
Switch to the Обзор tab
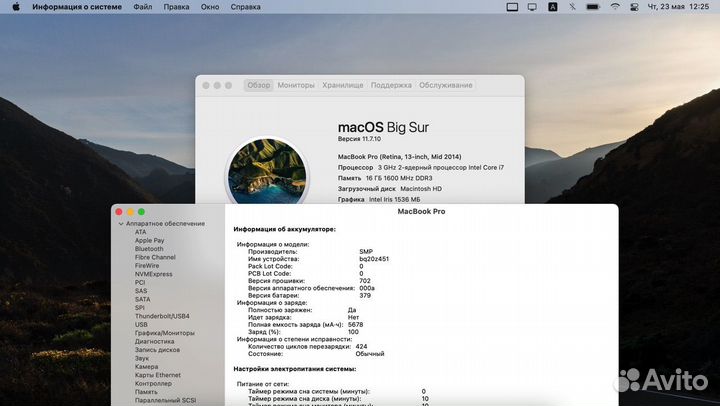[x=259, y=85]
